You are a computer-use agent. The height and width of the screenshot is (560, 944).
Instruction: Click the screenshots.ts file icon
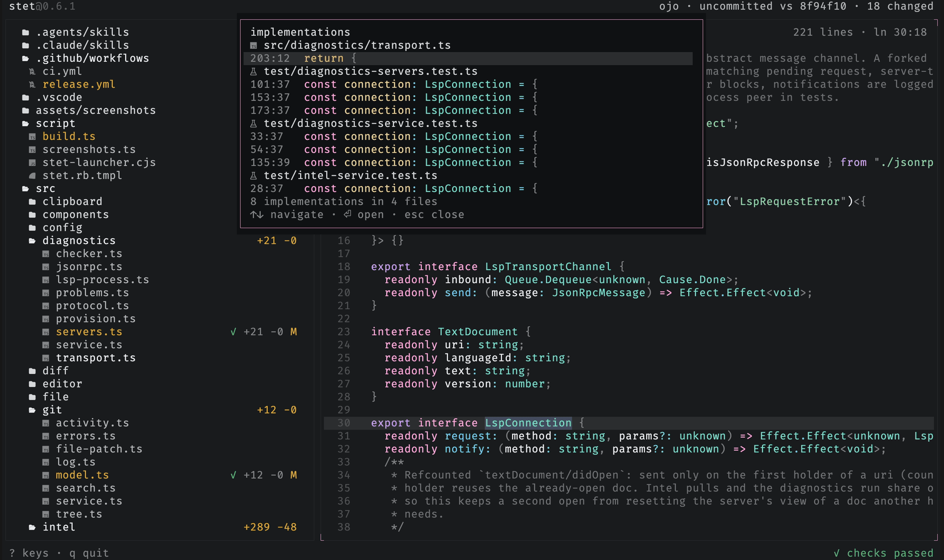pos(32,150)
